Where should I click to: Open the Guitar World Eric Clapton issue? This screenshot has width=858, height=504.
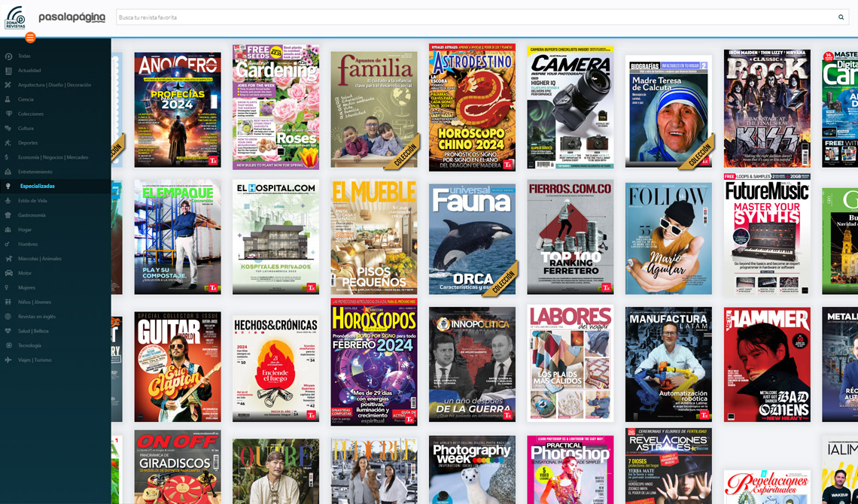(178, 367)
